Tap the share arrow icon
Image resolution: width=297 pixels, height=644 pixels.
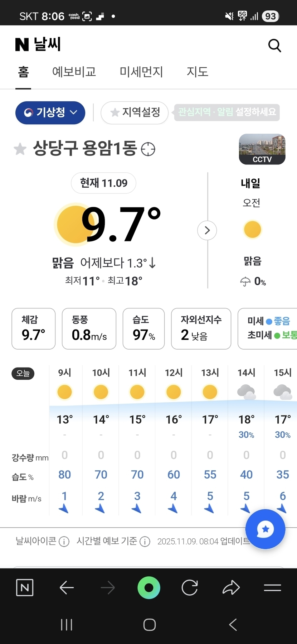(231, 588)
